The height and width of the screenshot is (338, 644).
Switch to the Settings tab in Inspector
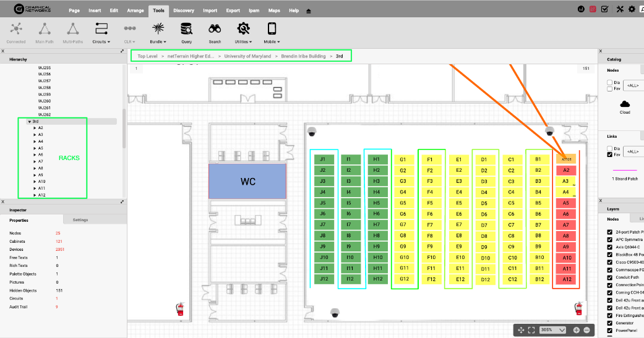[80, 220]
